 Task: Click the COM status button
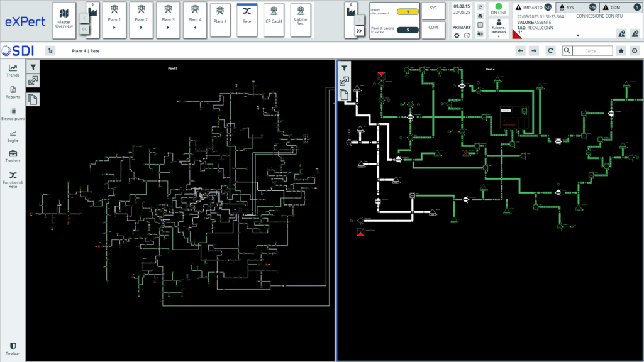click(x=433, y=28)
